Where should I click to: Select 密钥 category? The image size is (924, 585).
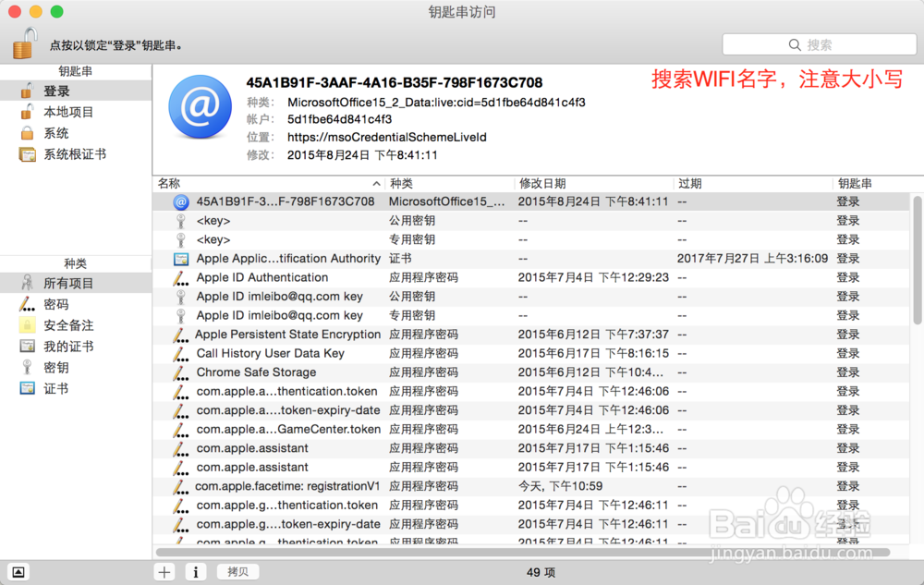click(x=76, y=368)
